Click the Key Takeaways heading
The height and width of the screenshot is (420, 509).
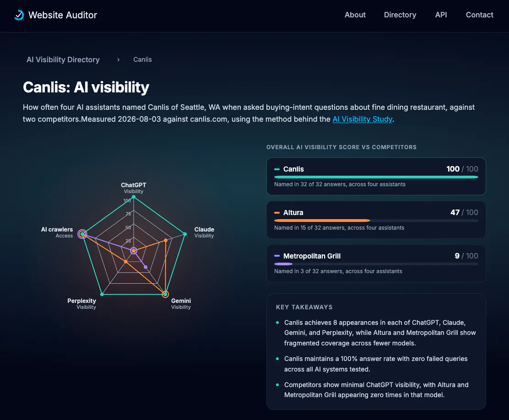click(304, 307)
